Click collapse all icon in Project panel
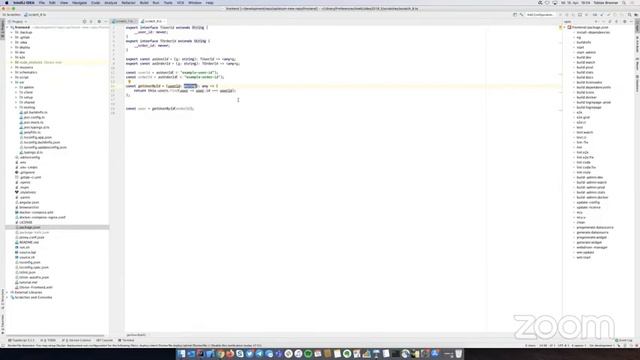Image resolution: width=640 pixels, height=360 pixels. (x=91, y=22)
